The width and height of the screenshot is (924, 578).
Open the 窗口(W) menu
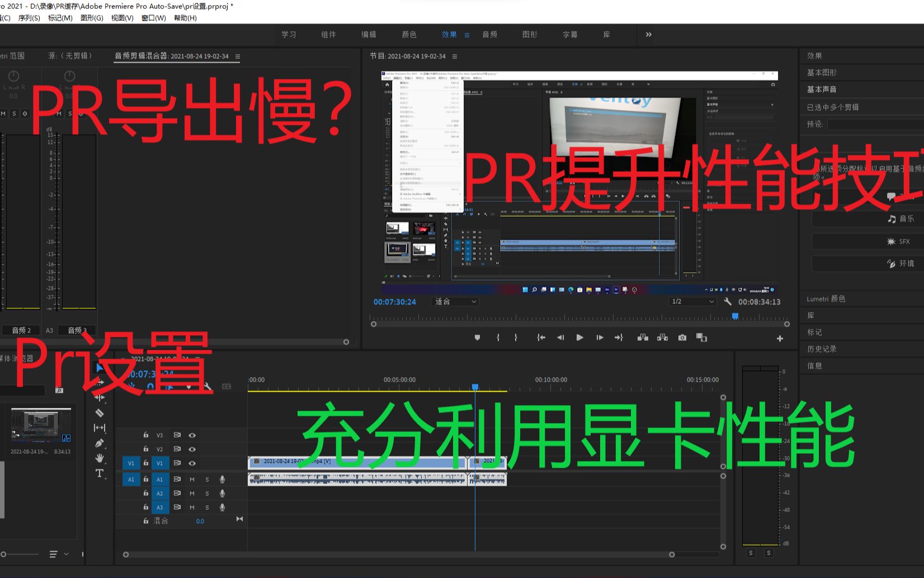154,18
